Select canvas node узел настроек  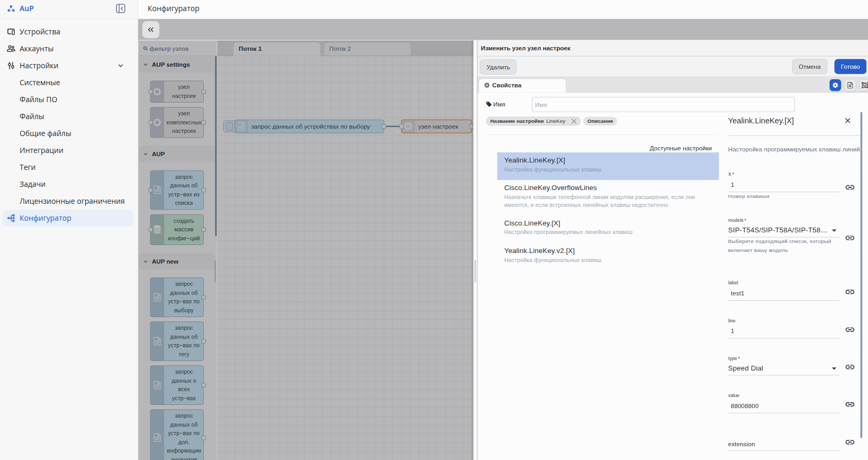[x=437, y=127]
